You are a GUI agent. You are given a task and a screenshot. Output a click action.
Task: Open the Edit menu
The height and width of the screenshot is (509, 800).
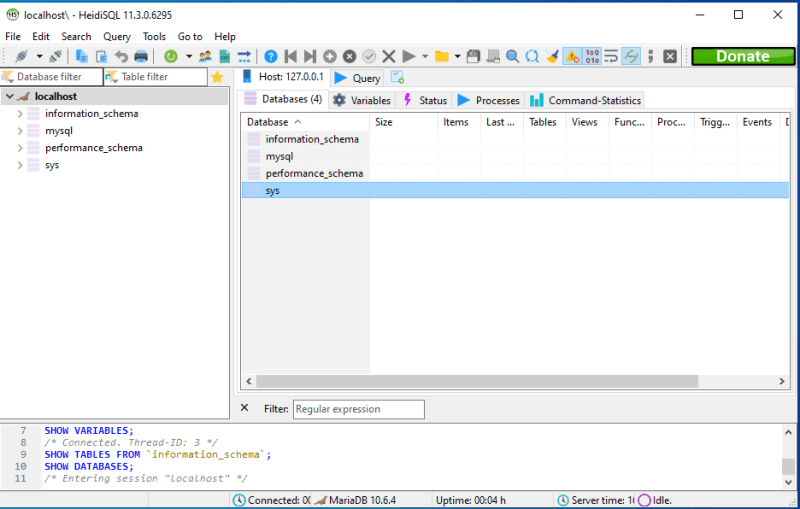tap(41, 37)
